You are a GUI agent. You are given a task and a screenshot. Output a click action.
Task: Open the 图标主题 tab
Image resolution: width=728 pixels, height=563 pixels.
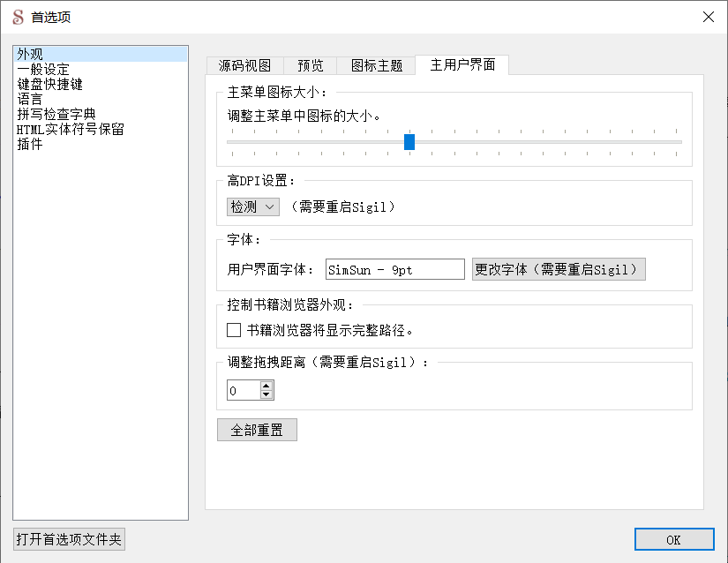point(375,64)
